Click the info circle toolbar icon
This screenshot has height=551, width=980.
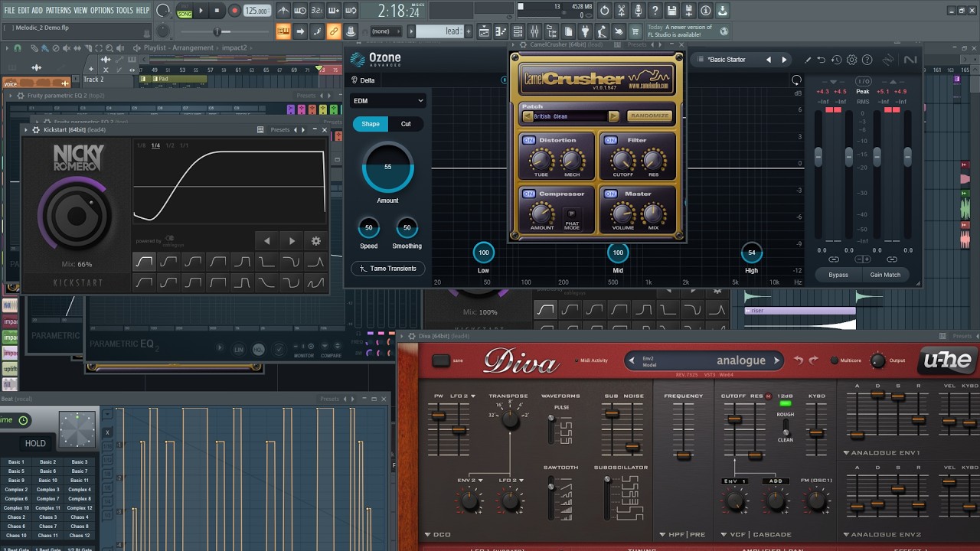point(705,11)
